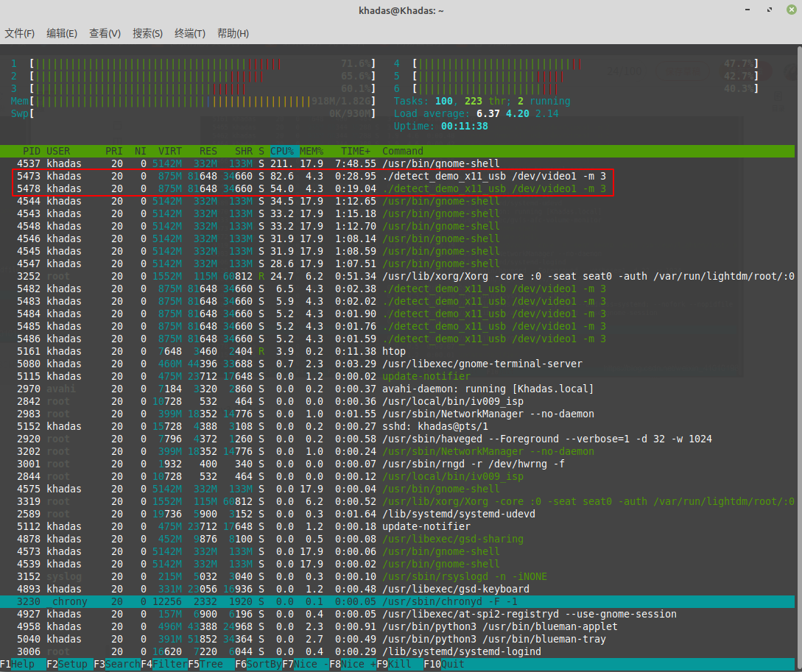Click the CPU 1 usage meter

click(x=194, y=64)
